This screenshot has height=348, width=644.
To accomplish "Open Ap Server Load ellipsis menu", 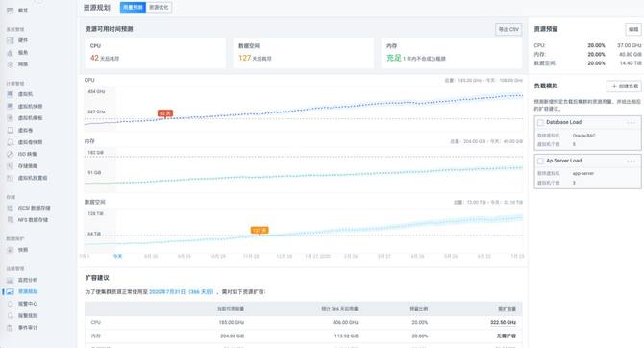I will pos(632,162).
